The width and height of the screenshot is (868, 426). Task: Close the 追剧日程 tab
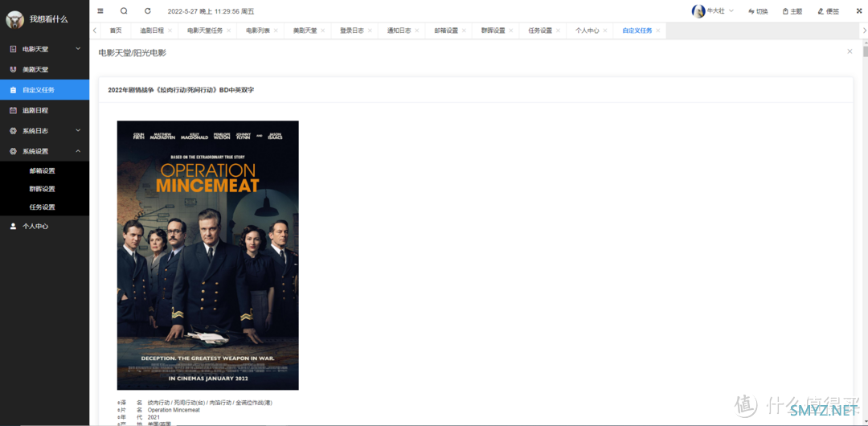tap(170, 31)
